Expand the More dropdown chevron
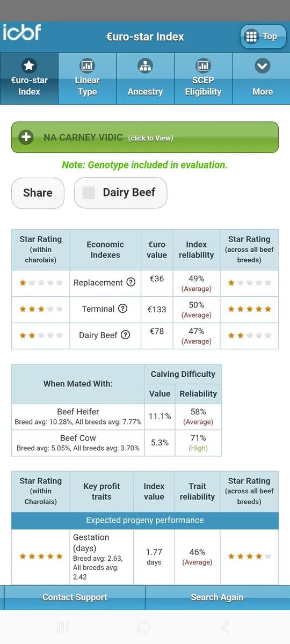290x644 pixels. coord(262,67)
